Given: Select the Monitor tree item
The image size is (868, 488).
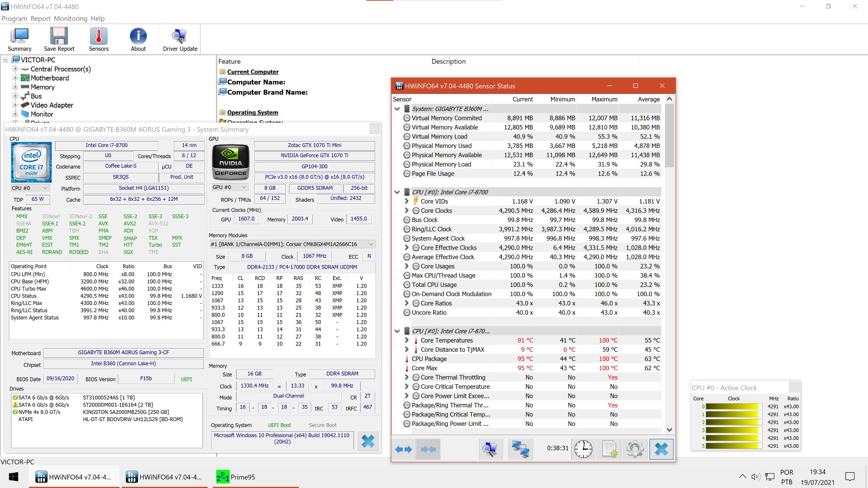Looking at the screenshot, I should (42, 114).
